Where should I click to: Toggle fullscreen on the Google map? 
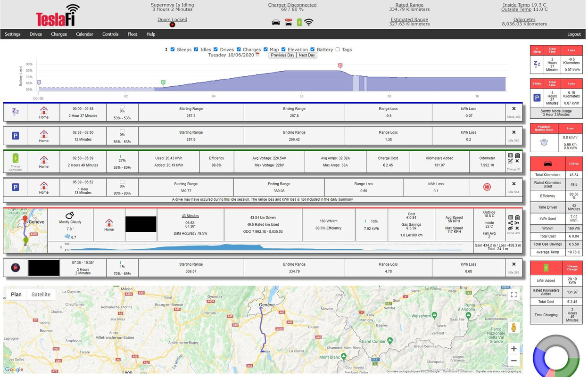point(513,295)
